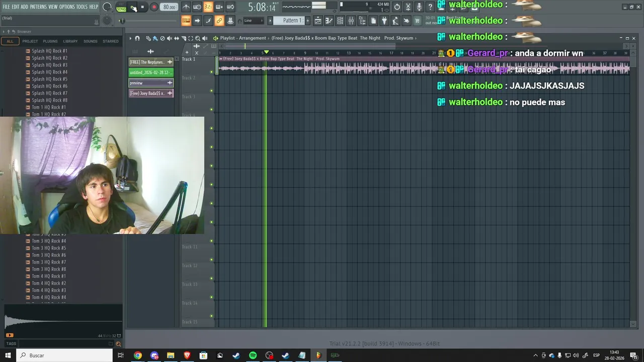The image size is (644, 362).
Task: Select the Delete tool in playlist
Action: click(x=163, y=38)
